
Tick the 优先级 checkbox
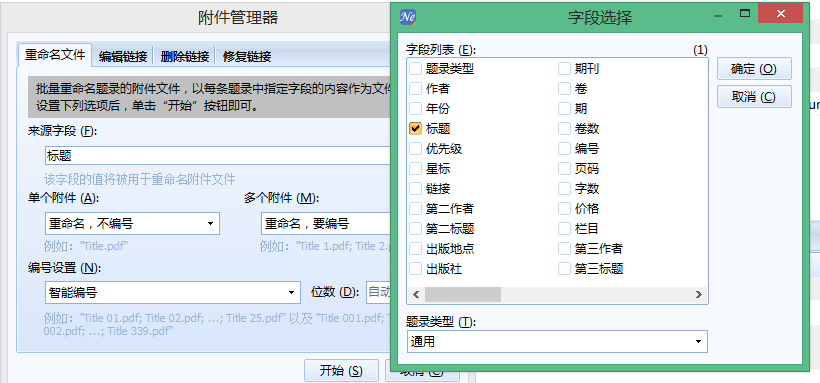415,149
